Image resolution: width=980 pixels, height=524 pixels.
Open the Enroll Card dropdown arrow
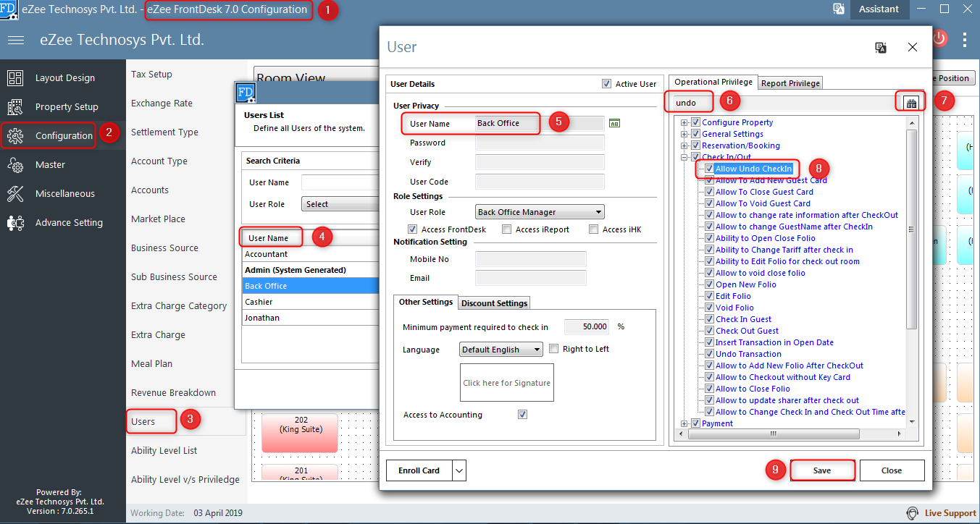[458, 470]
